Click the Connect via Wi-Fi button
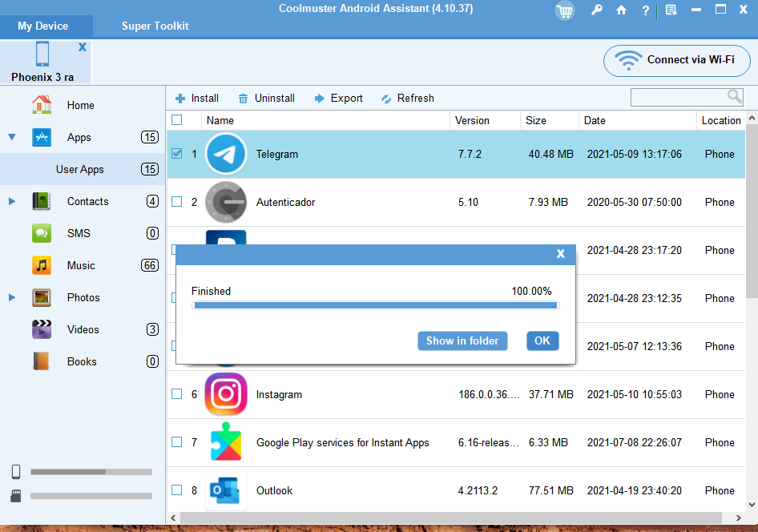This screenshot has height=532, width=758. pyautogui.click(x=677, y=60)
